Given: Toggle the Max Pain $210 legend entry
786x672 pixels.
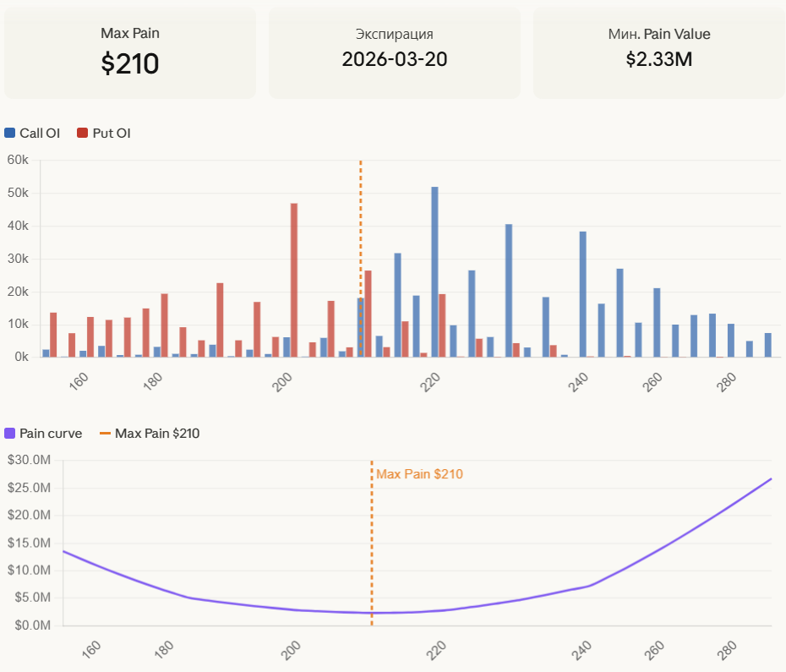Looking at the screenshot, I should coord(156,434).
